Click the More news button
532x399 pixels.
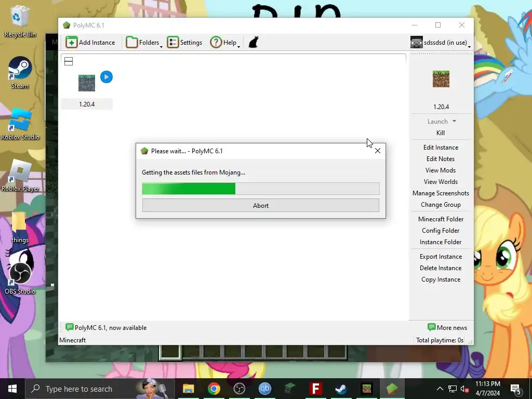[x=447, y=328]
